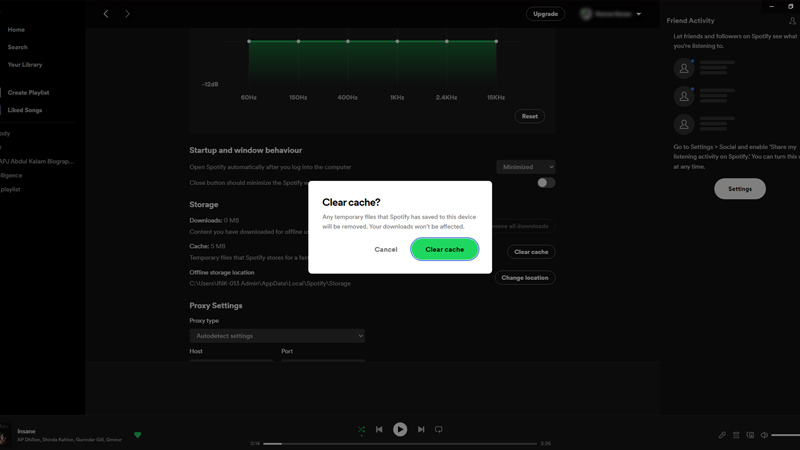Viewport: 800px width, 450px height.
Task: Open the song title Insane
Action: point(27,431)
